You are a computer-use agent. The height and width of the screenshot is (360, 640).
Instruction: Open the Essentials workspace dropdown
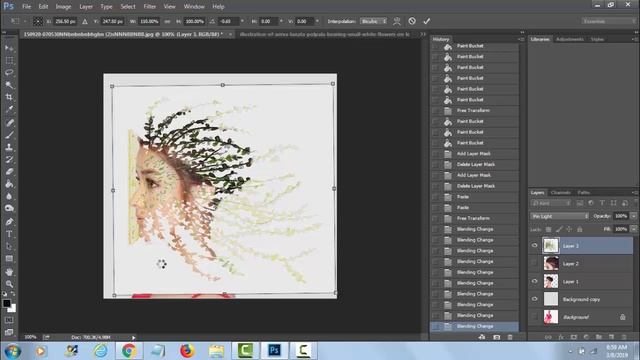click(x=608, y=21)
